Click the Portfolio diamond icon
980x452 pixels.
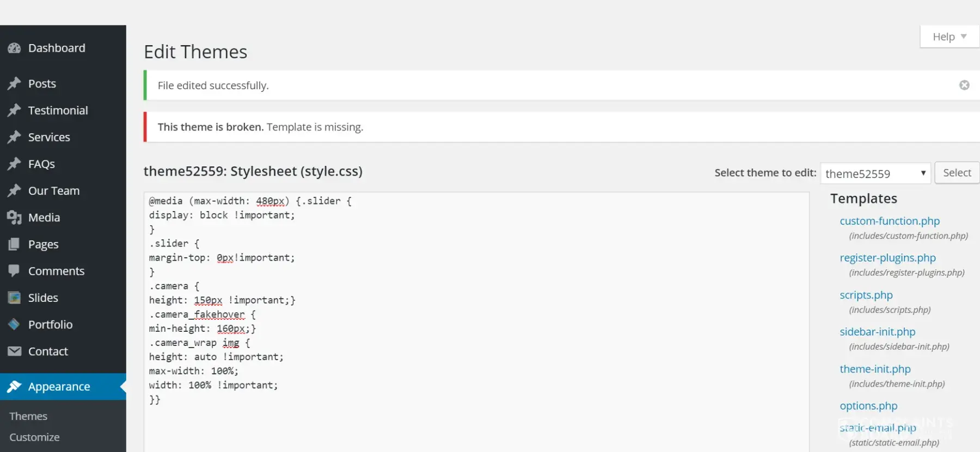[x=14, y=324]
